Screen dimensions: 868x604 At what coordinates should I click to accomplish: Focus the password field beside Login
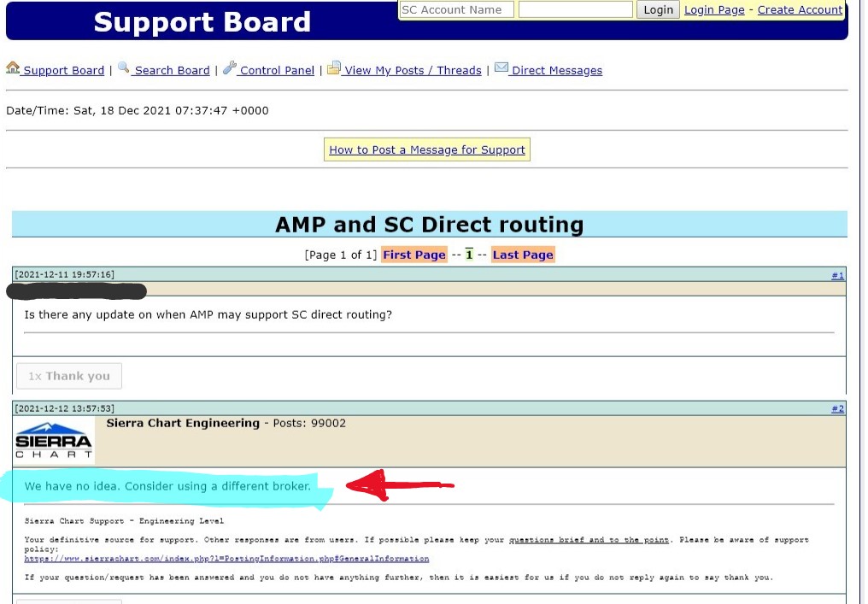coord(575,9)
